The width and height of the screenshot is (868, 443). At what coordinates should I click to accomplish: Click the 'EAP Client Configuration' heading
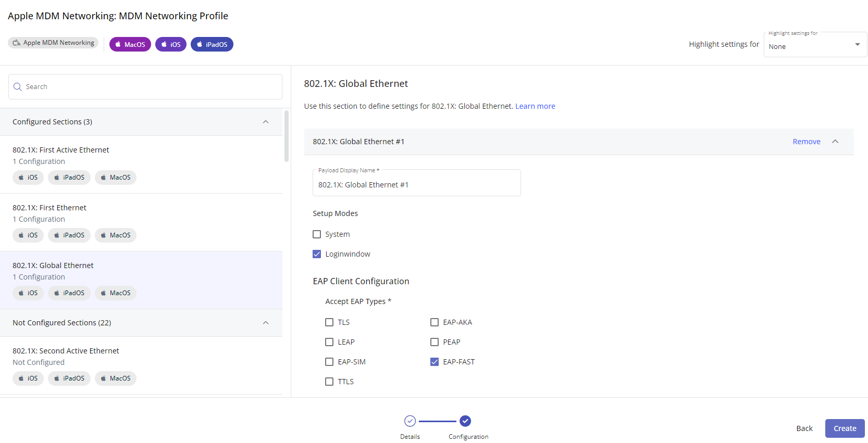(361, 281)
